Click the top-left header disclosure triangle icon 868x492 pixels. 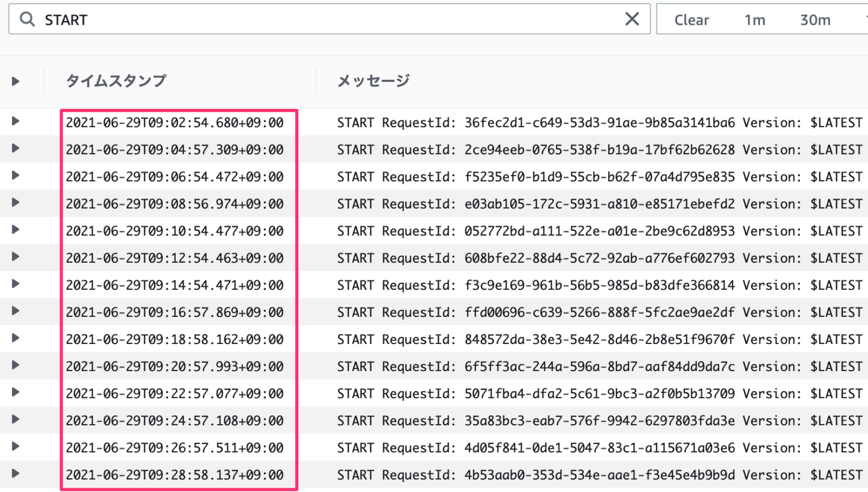coord(15,81)
